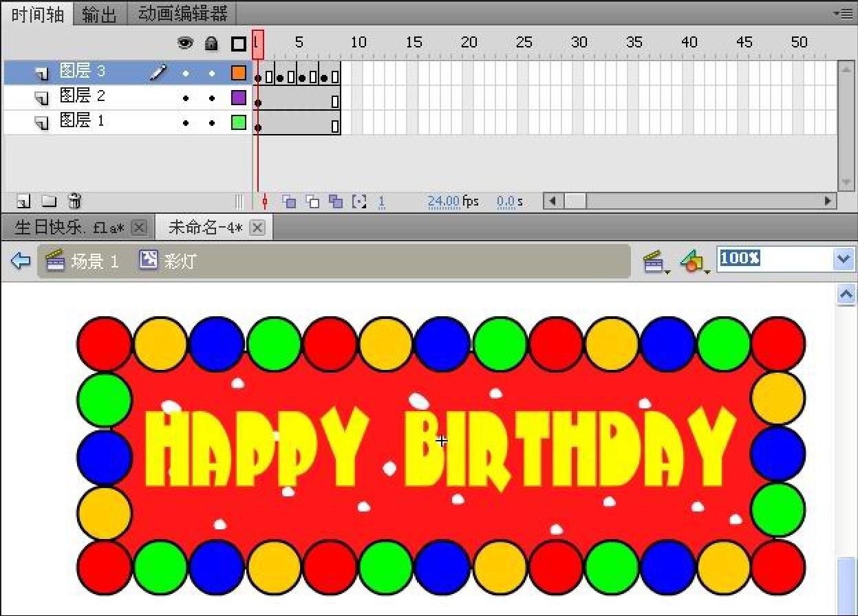Enable the Onion Skin Outlines icon
This screenshot has width=858, height=616.
coord(312,201)
